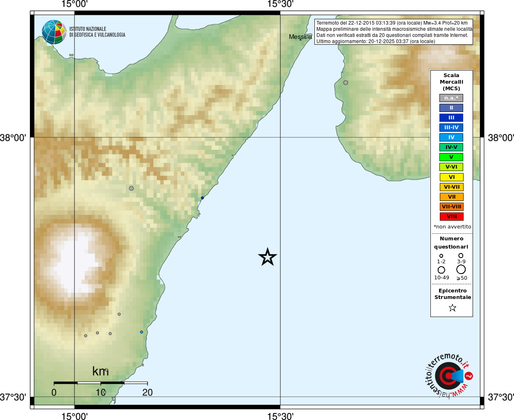Screen dimensions: 514x420
Task: Select the VII-VIII intensity legend swatch
Action: pyautogui.click(x=451, y=207)
